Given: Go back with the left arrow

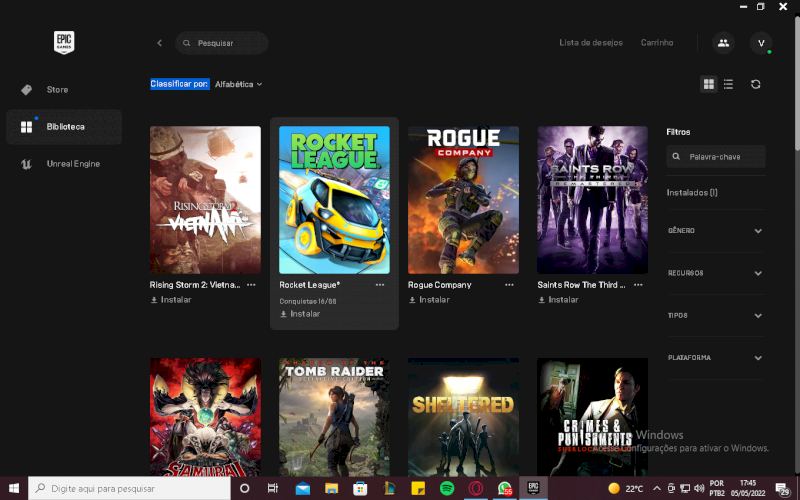Looking at the screenshot, I should 160,43.
